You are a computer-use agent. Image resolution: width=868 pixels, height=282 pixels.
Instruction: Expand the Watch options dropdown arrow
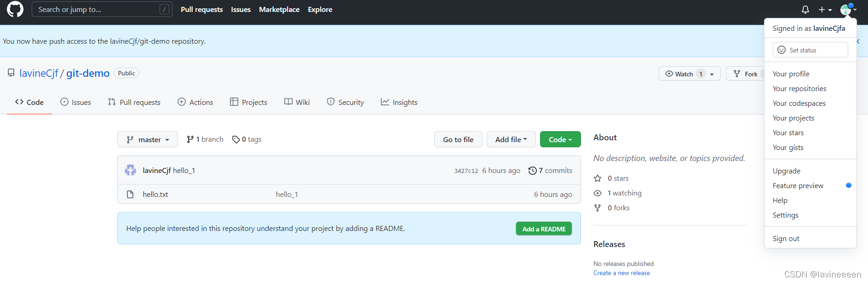pos(712,74)
